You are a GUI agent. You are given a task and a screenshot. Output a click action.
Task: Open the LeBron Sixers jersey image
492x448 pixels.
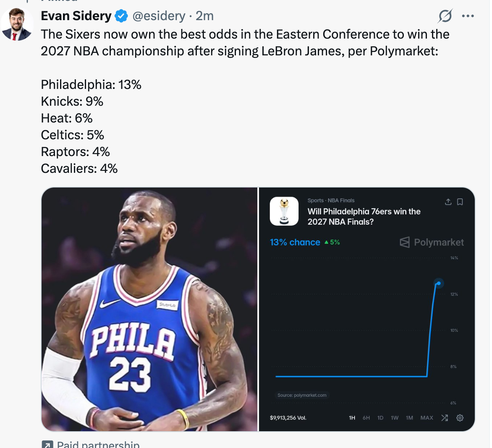coord(149,309)
